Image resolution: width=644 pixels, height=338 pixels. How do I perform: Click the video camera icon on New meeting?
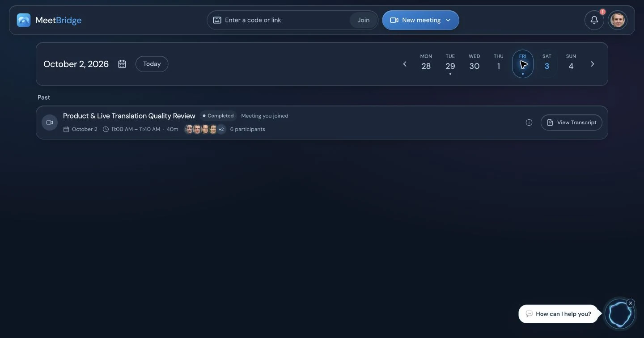click(x=394, y=20)
